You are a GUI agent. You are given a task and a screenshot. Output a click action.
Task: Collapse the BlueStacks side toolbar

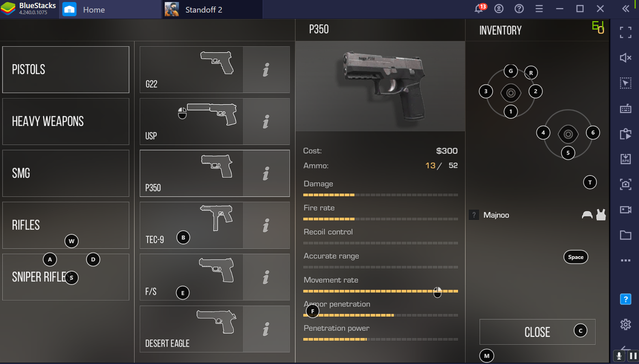click(626, 9)
